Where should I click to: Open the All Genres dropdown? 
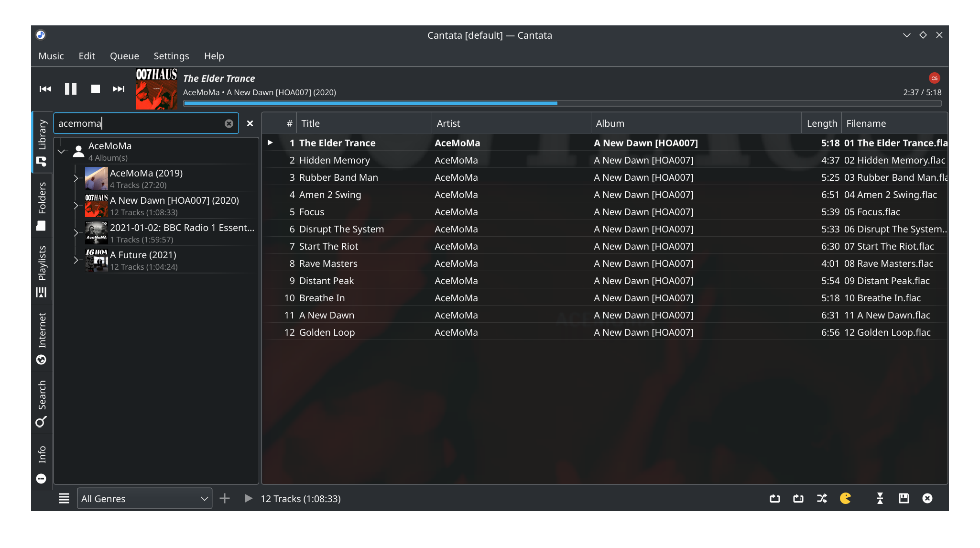[144, 498]
